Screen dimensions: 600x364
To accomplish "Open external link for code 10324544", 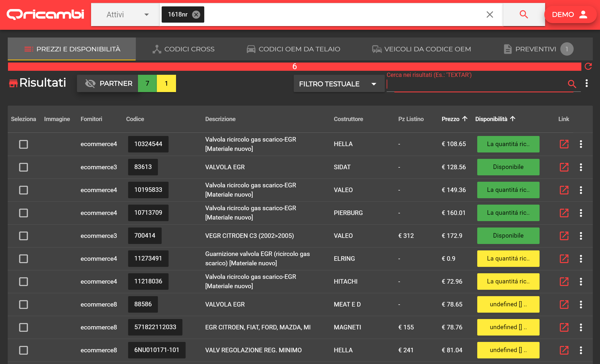I will coord(564,144).
